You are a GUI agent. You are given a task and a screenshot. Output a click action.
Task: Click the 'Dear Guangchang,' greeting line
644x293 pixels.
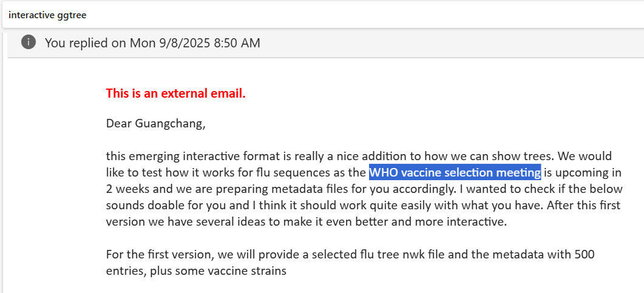[155, 124]
